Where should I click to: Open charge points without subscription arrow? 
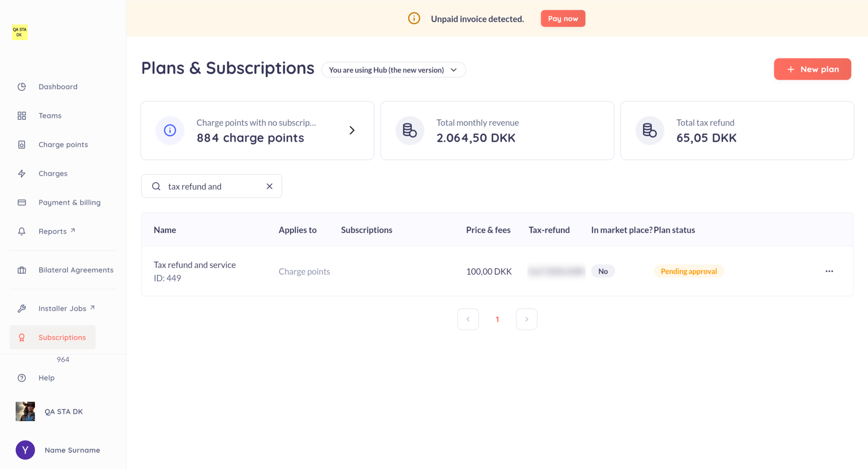(352, 130)
